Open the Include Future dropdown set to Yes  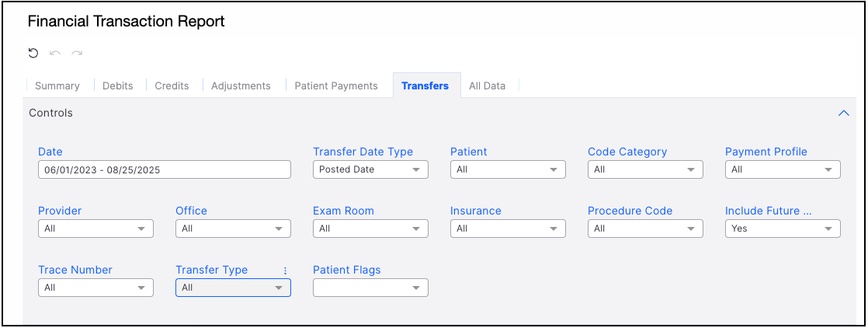[783, 229]
